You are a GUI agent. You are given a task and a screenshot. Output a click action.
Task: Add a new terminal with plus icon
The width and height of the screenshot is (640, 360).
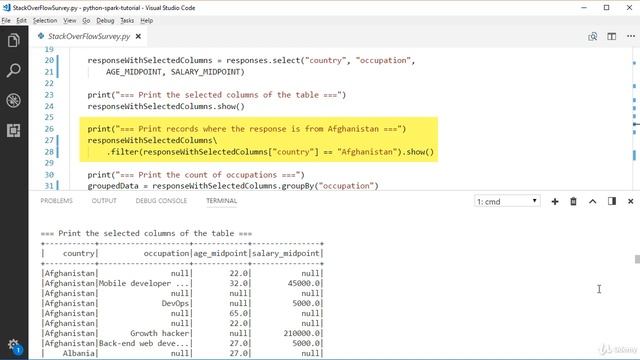(x=555, y=201)
